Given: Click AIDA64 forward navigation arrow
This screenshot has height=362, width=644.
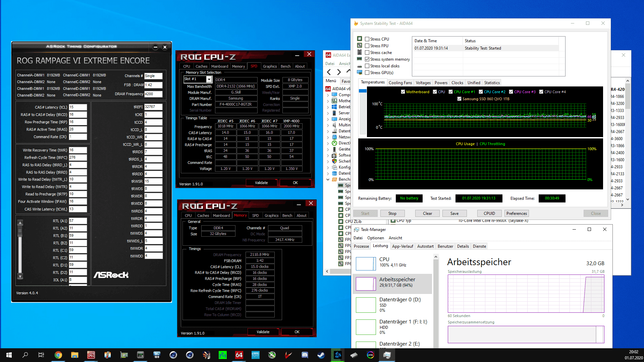Looking at the screenshot, I should [339, 72].
